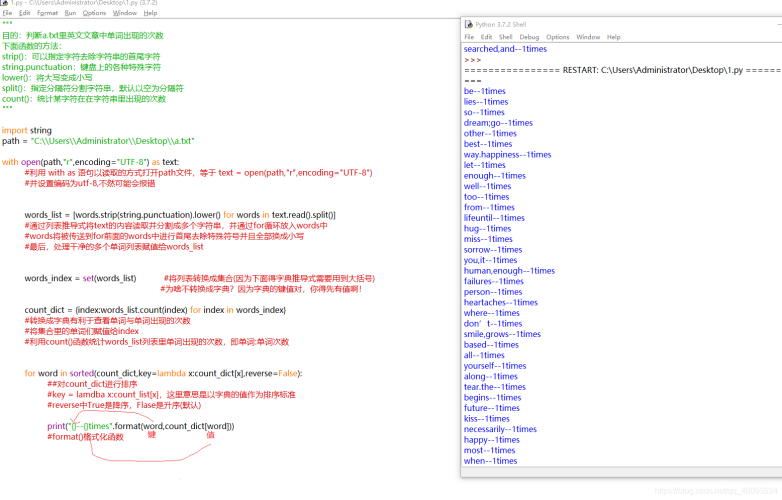Click the 'count()' docstring line
The height and width of the screenshot is (500, 782).
[84, 99]
